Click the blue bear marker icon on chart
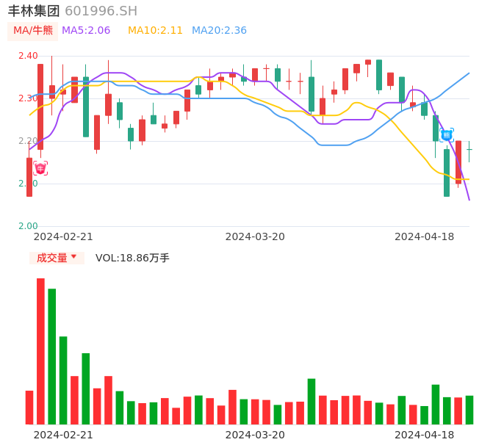504x445 pixels. click(446, 135)
